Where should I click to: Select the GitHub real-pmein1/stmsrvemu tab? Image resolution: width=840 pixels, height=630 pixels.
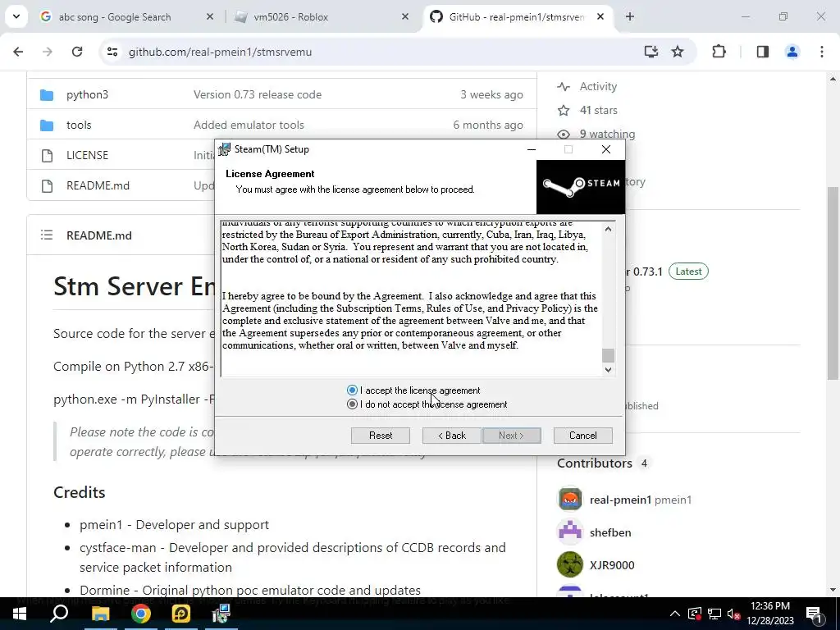tap(516, 17)
